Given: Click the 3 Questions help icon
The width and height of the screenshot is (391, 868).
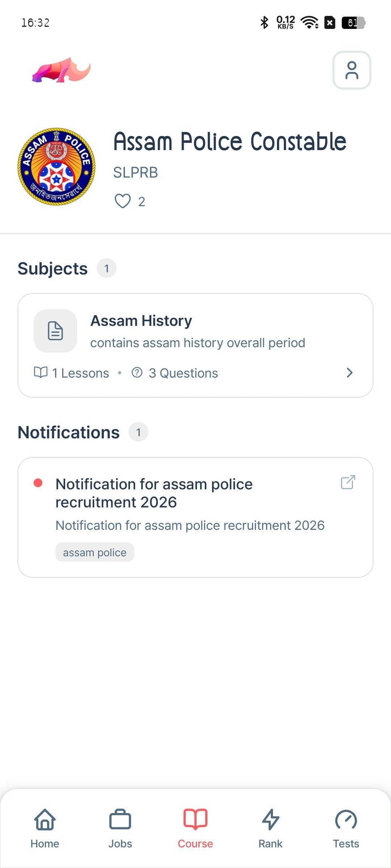Looking at the screenshot, I should pyautogui.click(x=137, y=372).
